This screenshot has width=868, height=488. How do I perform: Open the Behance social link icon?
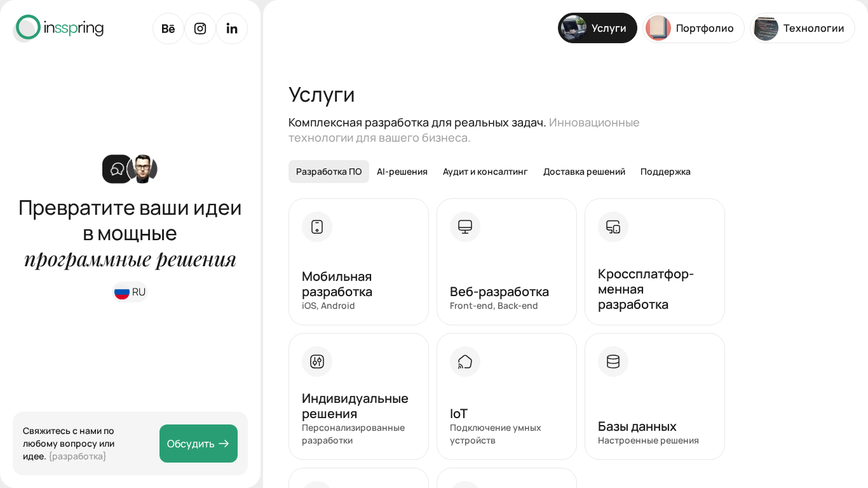click(168, 29)
